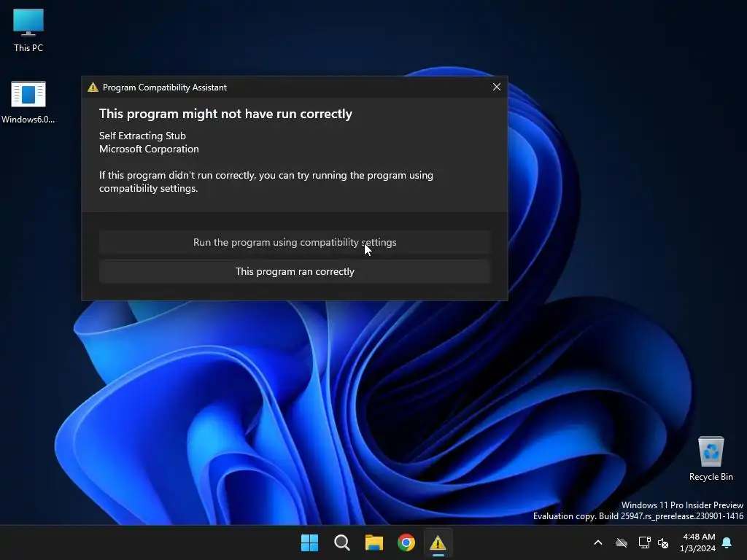Screen dimensions: 747x560
Task: Click the 'Microsoft Corporation' publisher text
Action: pos(149,149)
